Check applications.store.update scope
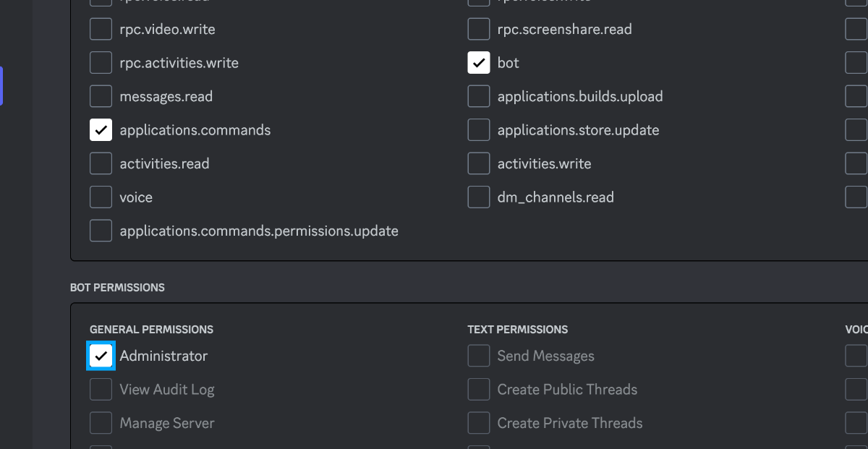This screenshot has height=449, width=868. click(479, 130)
